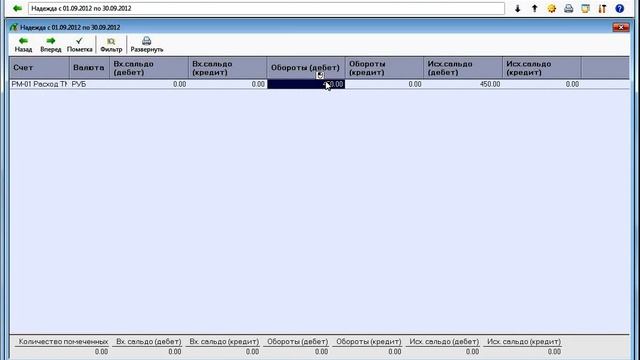640x360 pixels.
Task: Select the РУБ currency cell
Action: click(x=90, y=84)
